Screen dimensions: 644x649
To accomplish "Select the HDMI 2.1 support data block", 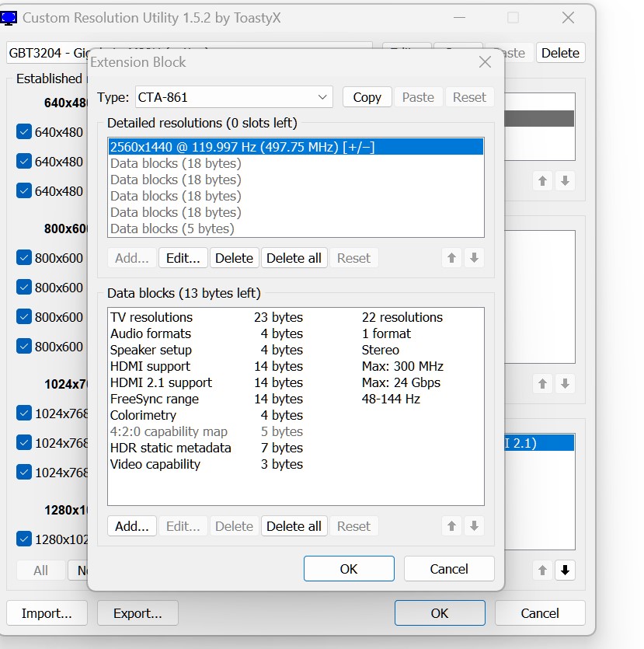I will (x=161, y=382).
